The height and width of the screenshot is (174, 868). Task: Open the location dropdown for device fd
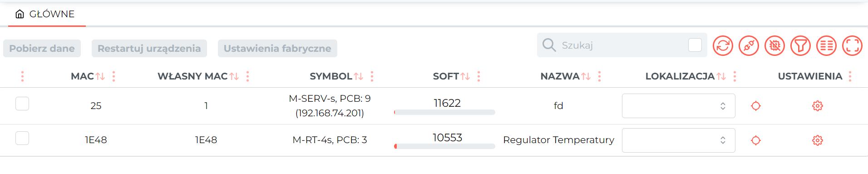pyautogui.click(x=678, y=106)
